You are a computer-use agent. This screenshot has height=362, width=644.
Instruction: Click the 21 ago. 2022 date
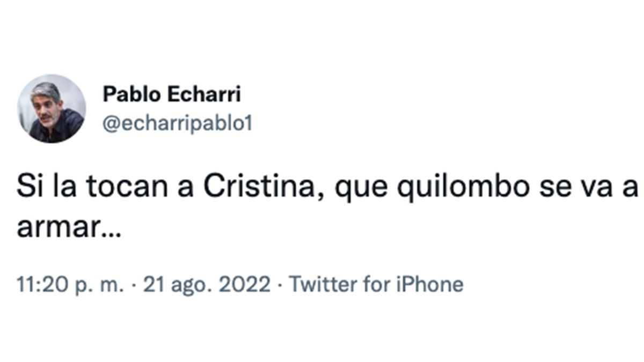[207, 284]
